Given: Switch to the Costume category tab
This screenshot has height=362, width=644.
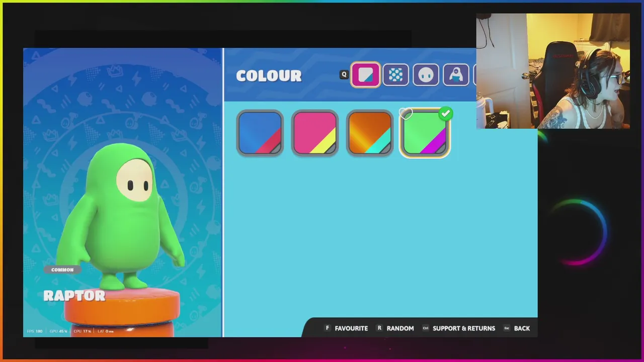Looking at the screenshot, I should [x=456, y=75].
